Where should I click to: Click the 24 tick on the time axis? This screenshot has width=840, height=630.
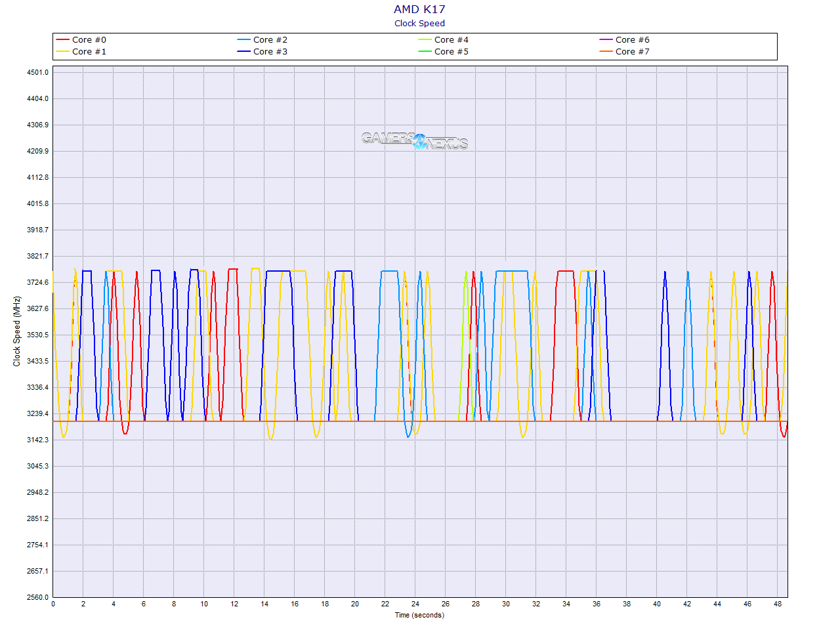(415, 604)
